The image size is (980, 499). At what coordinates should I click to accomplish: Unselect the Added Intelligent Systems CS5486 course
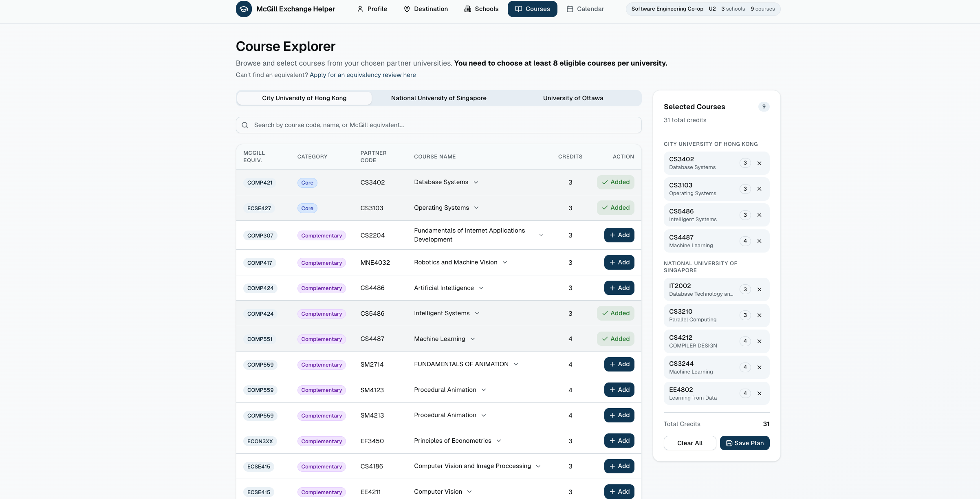coord(615,313)
